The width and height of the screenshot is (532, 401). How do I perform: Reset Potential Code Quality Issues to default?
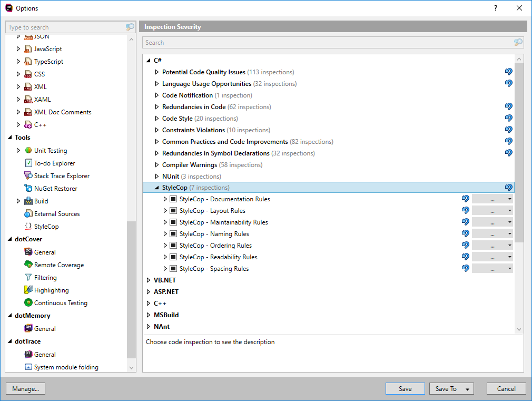point(508,72)
